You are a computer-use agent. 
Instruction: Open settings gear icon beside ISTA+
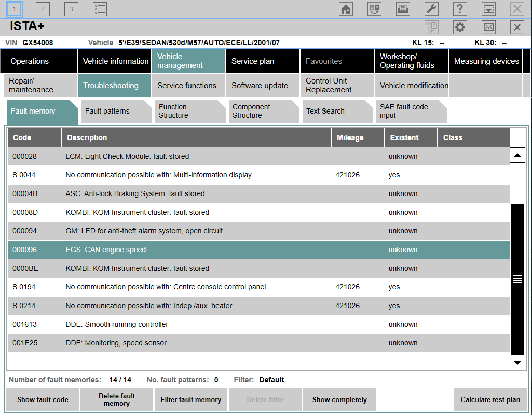[460, 27]
